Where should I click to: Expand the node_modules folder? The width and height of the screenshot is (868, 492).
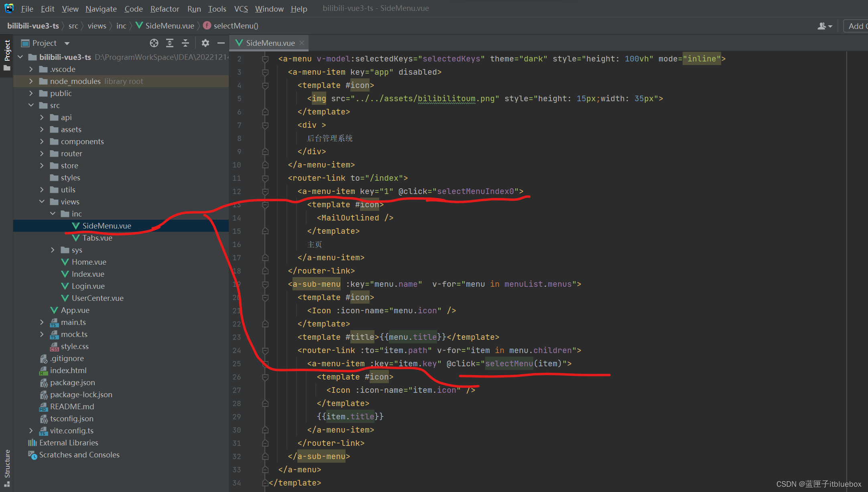tap(31, 81)
